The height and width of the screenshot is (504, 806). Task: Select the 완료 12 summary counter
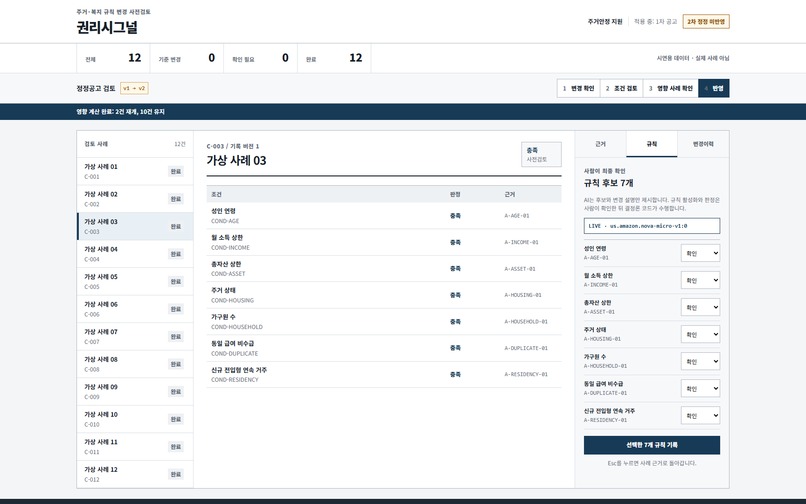(x=334, y=58)
